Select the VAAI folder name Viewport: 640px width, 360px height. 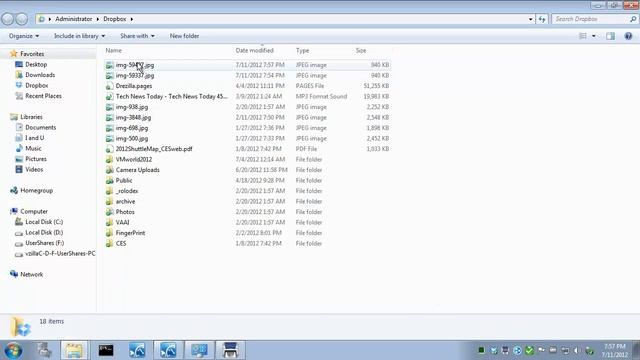click(x=122, y=222)
